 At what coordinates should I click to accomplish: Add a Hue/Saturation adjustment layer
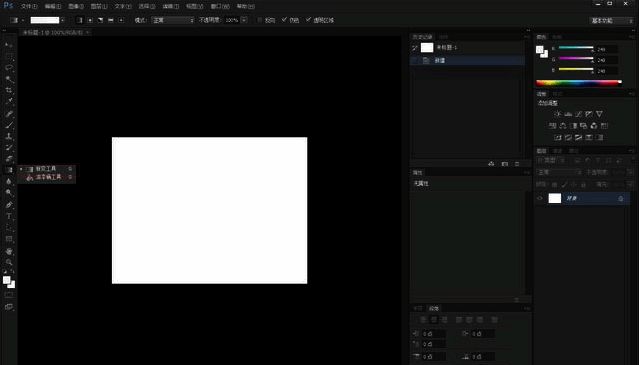tap(553, 126)
